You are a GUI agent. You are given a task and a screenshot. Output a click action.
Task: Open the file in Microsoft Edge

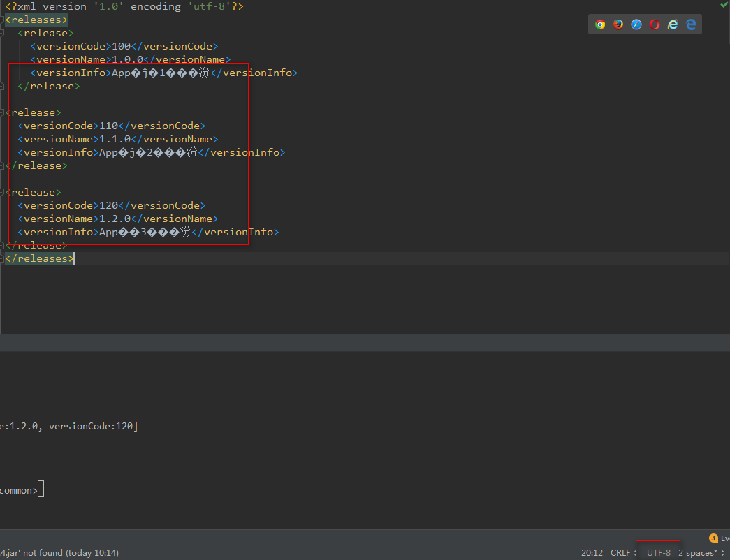pyautogui.click(x=690, y=24)
